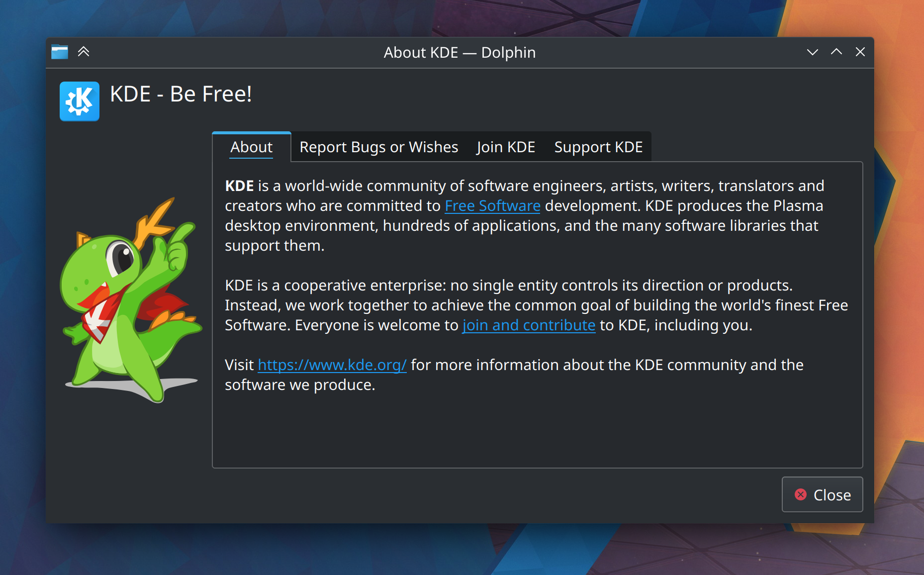The width and height of the screenshot is (924, 575).
Task: Click the "KDE - Be Free!" heading
Action: tap(182, 94)
